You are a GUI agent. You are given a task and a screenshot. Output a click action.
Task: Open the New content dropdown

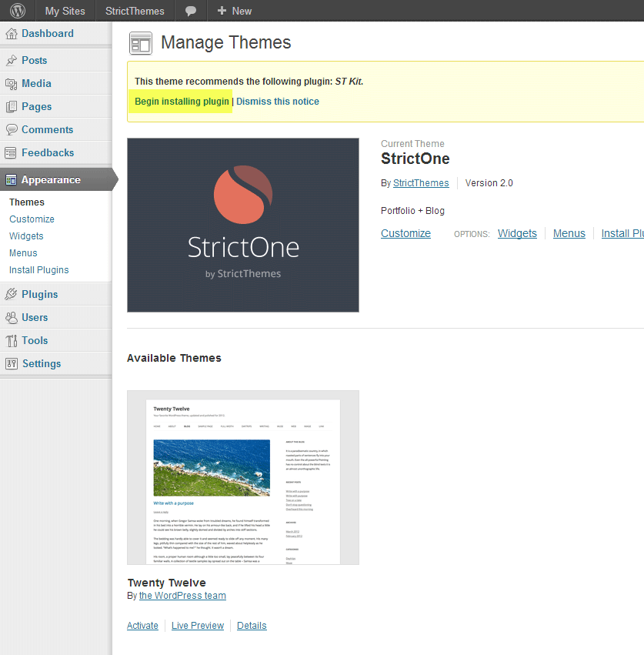pyautogui.click(x=234, y=11)
